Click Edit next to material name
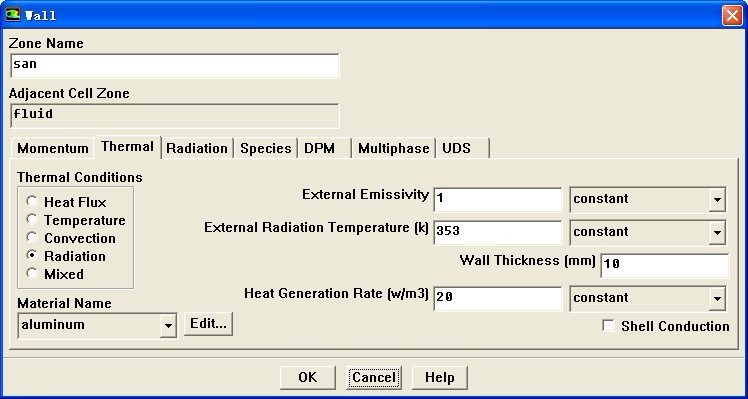 coord(208,324)
